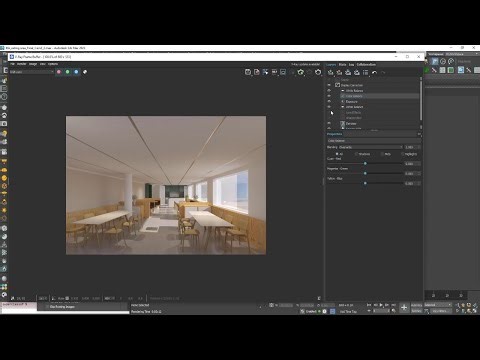
Task: Select the Lens Effects layer row
Action: click(x=379, y=112)
